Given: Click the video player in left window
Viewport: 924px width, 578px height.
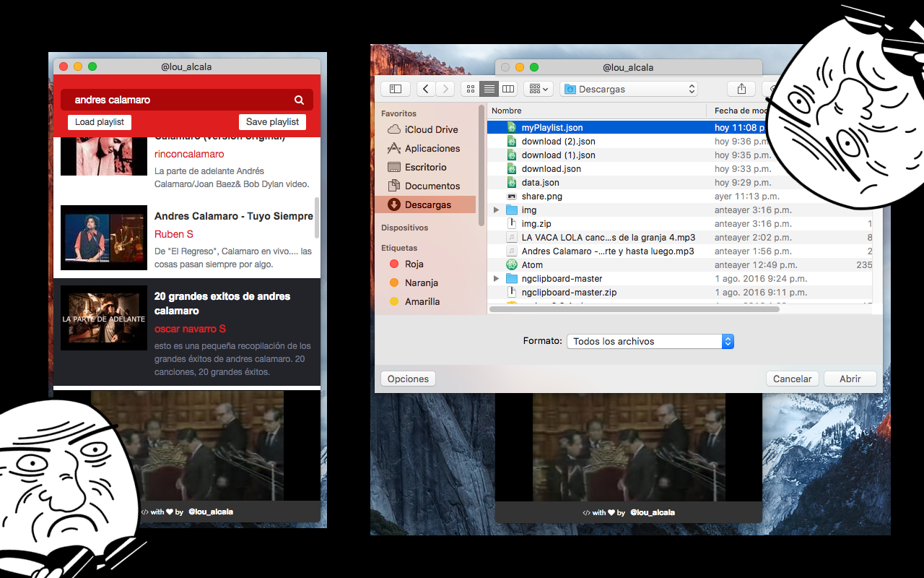Looking at the screenshot, I should tap(187, 446).
